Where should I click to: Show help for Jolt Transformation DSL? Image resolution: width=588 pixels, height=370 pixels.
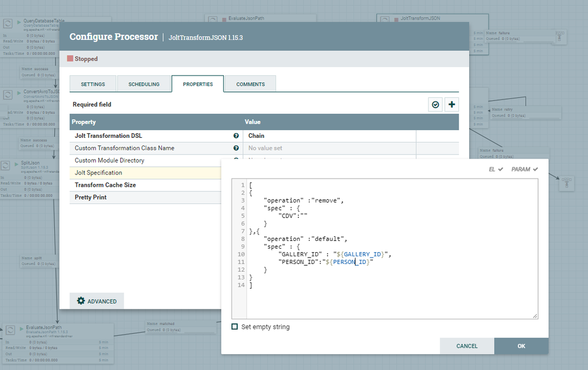[x=236, y=136]
